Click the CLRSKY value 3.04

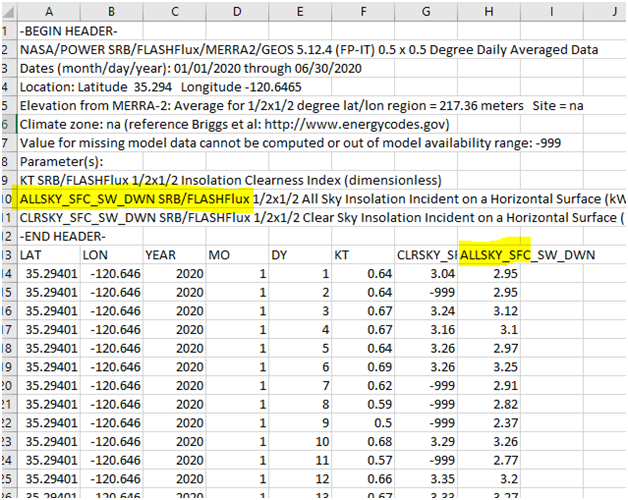(426, 274)
